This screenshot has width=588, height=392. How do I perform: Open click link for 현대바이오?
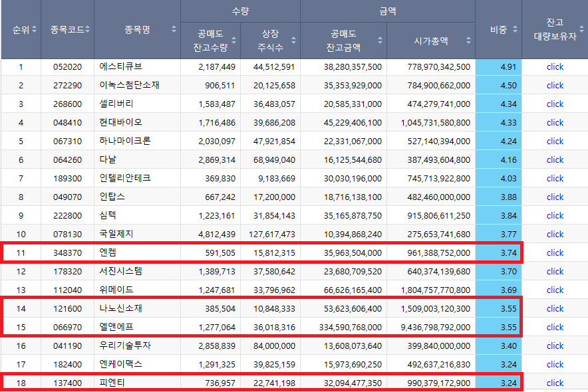[555, 123]
